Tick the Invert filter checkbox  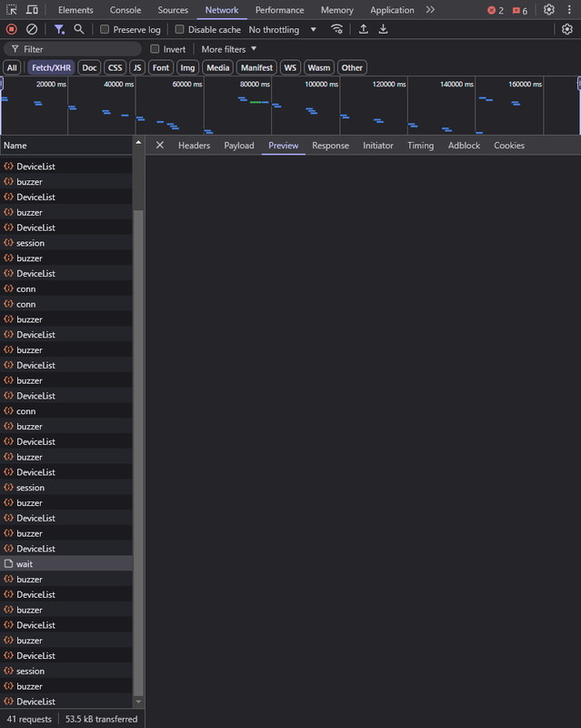(155, 49)
